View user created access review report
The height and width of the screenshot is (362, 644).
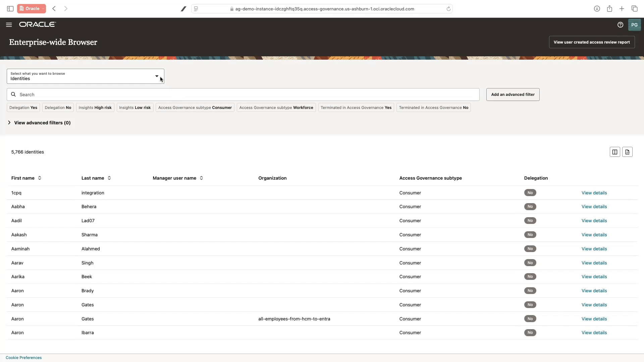point(592,42)
